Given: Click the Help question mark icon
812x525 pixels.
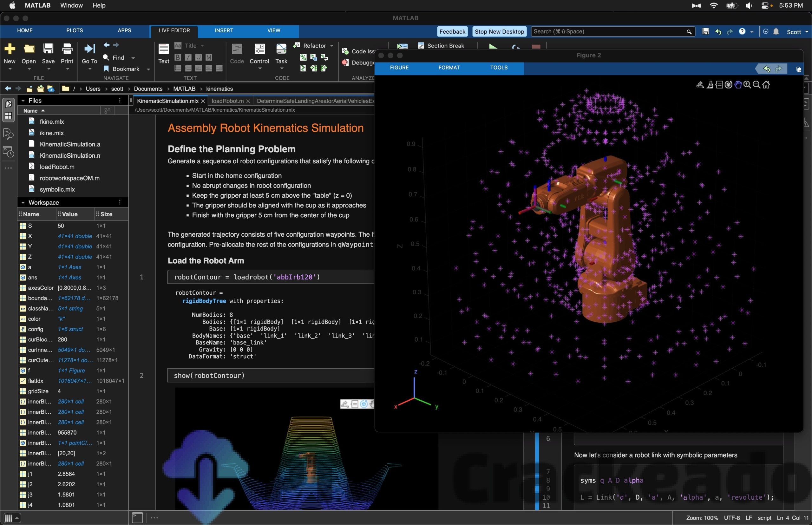Looking at the screenshot, I should 742,31.
